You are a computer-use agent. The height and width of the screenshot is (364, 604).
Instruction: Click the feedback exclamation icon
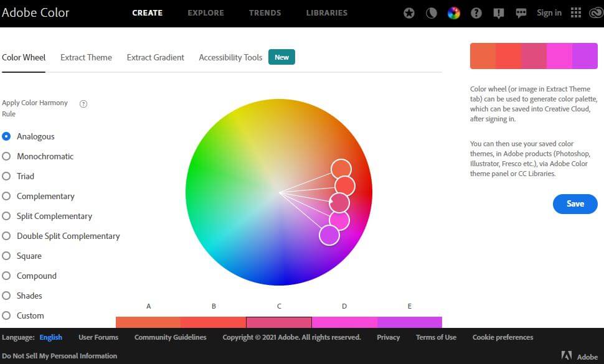tap(498, 14)
